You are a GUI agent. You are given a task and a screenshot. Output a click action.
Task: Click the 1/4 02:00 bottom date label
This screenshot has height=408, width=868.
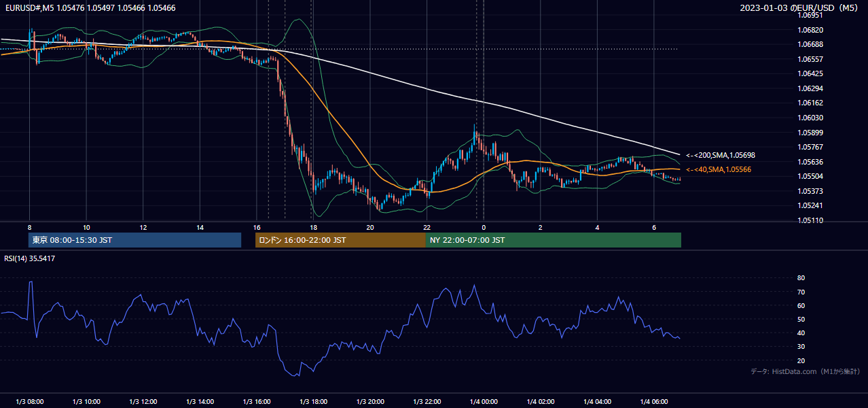tap(540, 402)
